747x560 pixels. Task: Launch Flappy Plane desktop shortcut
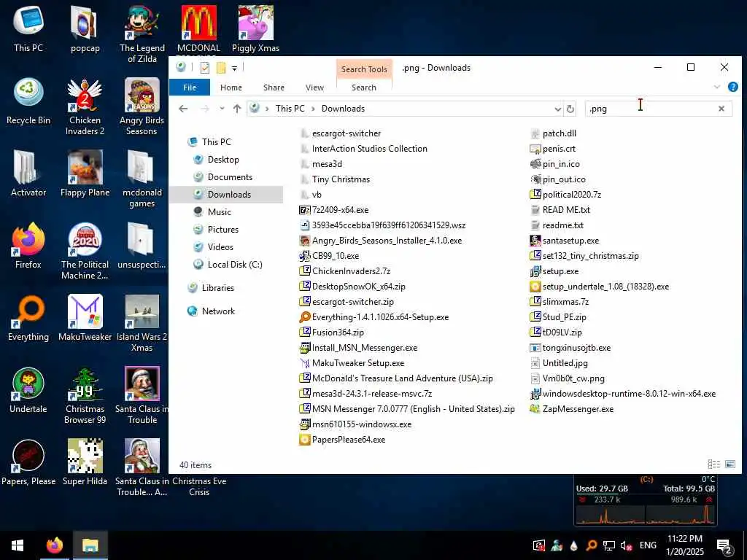pyautogui.click(x=85, y=174)
